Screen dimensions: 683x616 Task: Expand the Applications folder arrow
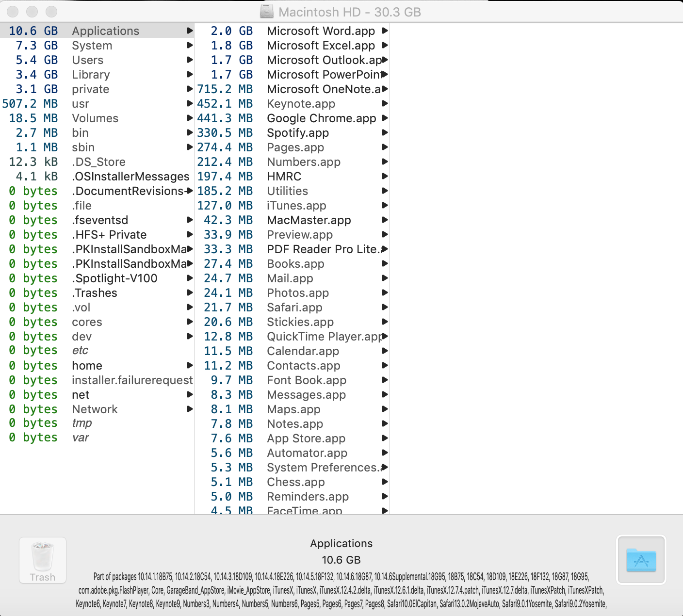click(190, 31)
